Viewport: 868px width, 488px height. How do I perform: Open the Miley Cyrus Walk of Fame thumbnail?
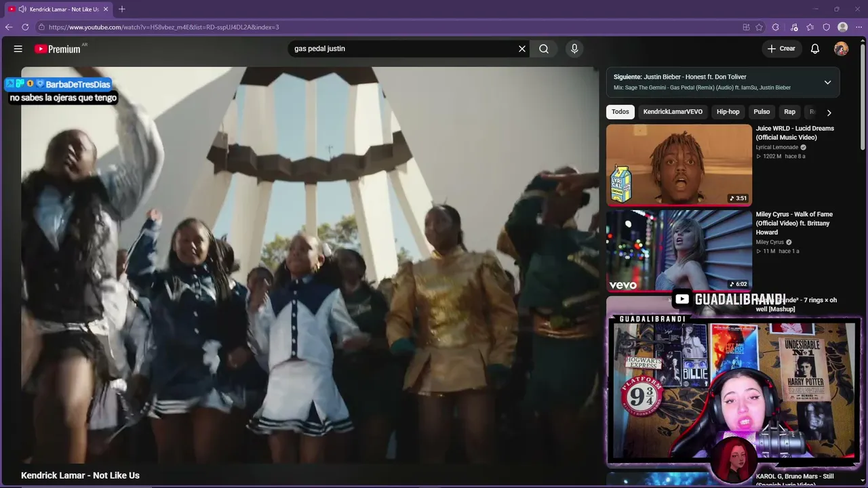(679, 250)
